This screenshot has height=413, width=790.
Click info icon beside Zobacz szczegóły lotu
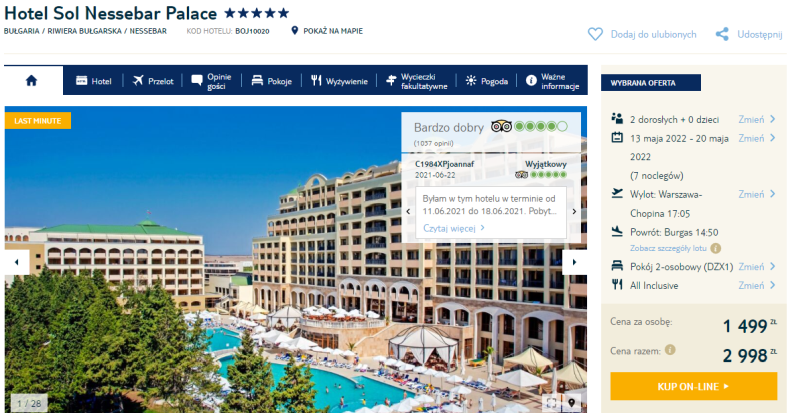715,248
